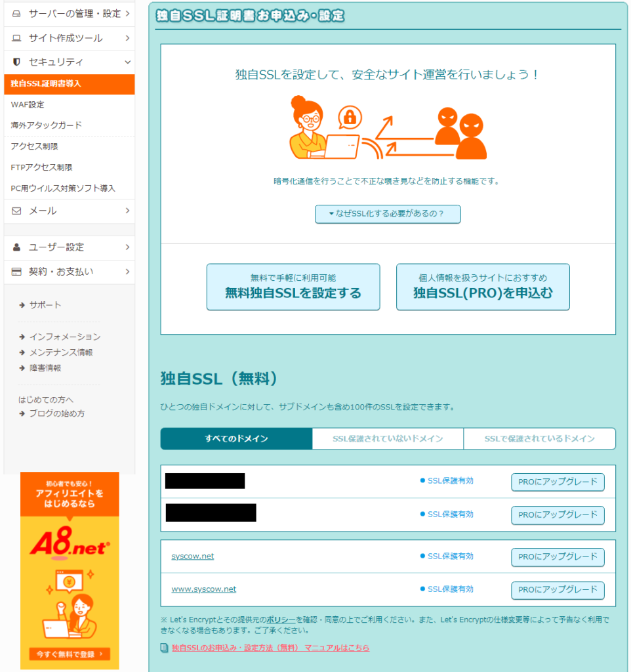Click the server icon beside サーバーの管理・設定
Viewport: 631px width, 672px height.
click(17, 13)
